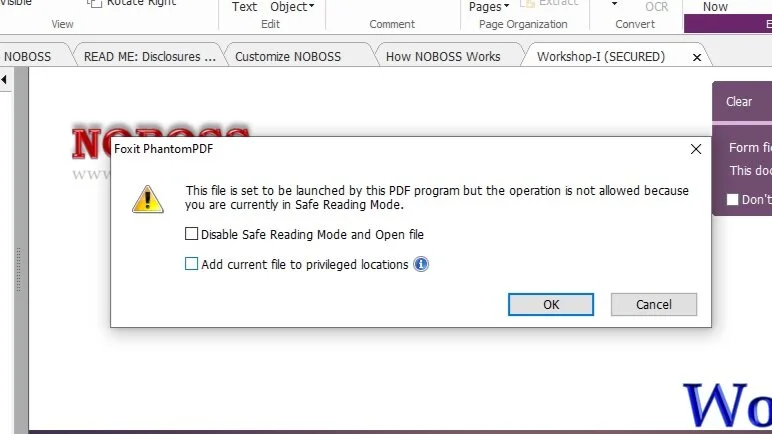The height and width of the screenshot is (434, 772).
Task: Close the Workshop-I (SECURED) tab
Action: coord(697,58)
